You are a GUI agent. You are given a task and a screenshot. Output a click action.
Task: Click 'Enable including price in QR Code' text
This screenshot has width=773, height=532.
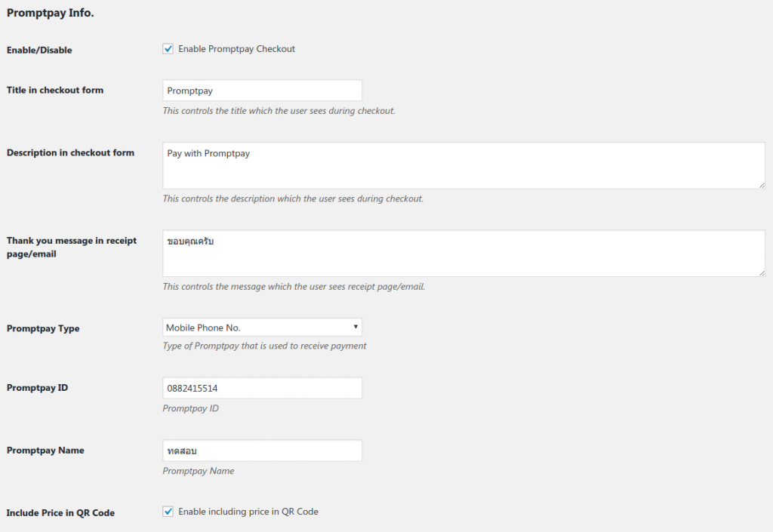pyautogui.click(x=248, y=512)
